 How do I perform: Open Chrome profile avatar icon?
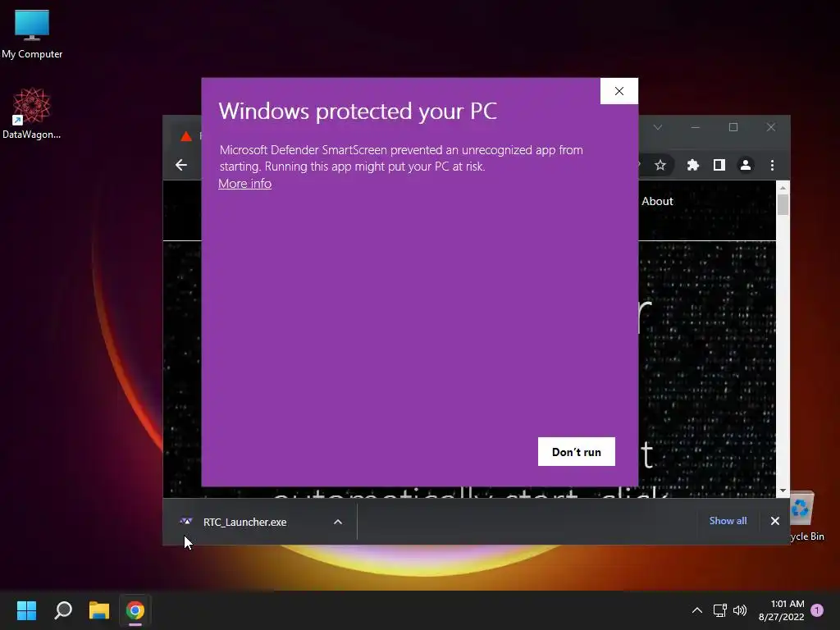[745, 165]
